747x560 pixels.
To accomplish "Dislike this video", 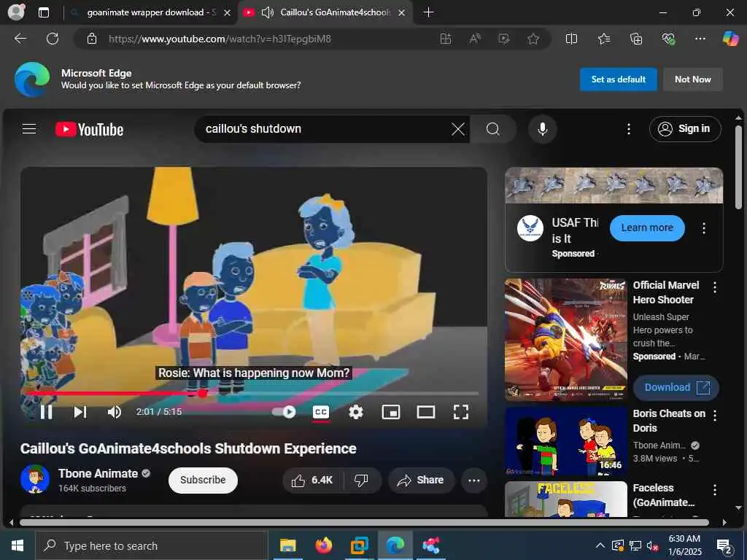I will click(x=362, y=480).
